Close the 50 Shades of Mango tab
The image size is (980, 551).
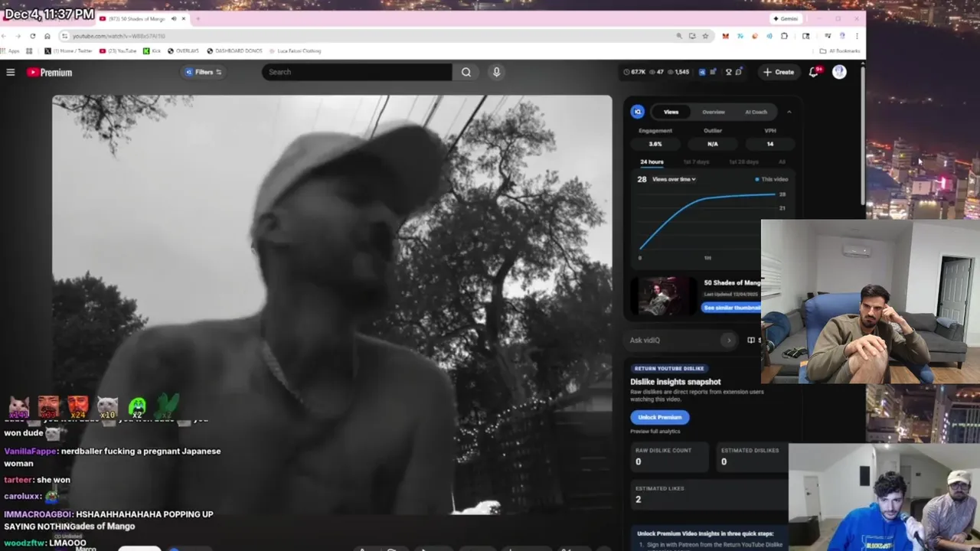(x=184, y=18)
